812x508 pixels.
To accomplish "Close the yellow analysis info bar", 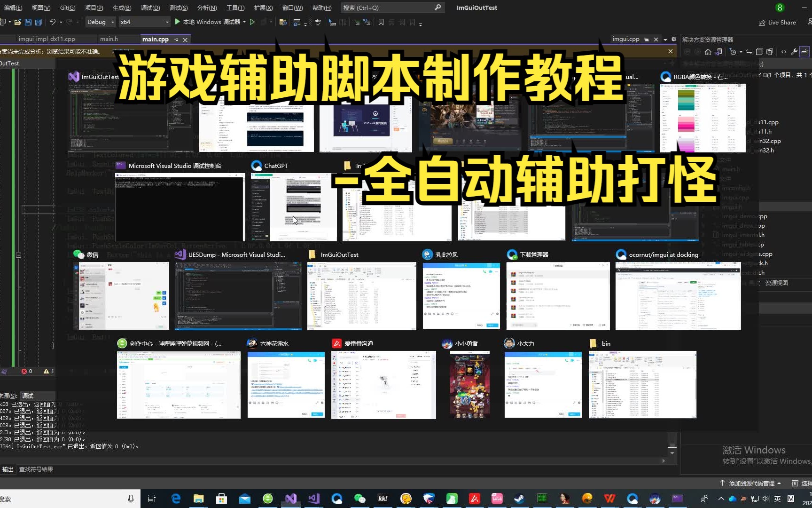I will pos(671,51).
